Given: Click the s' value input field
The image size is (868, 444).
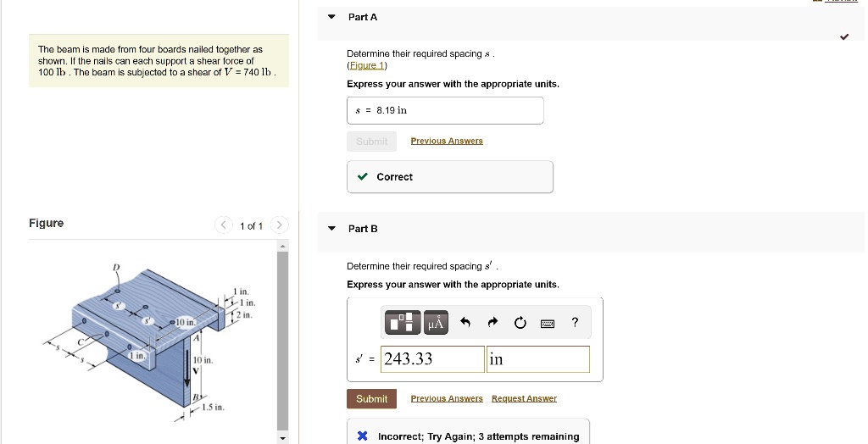Looking at the screenshot, I should [x=432, y=359].
